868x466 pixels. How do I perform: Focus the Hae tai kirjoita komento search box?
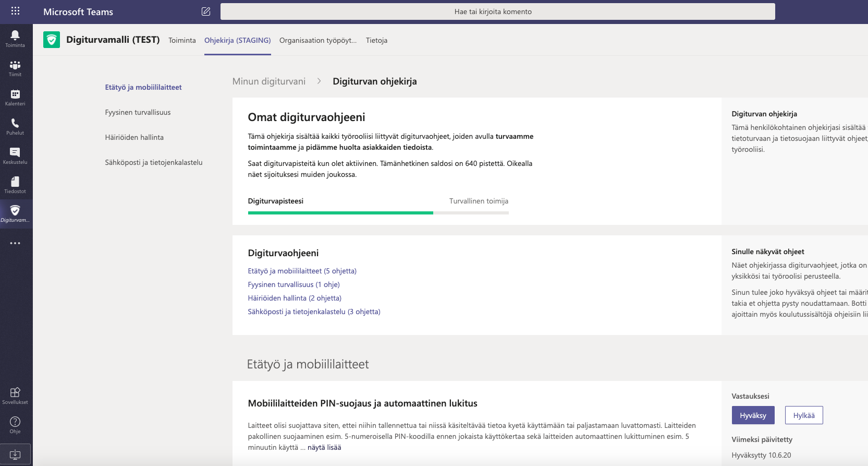(498, 11)
